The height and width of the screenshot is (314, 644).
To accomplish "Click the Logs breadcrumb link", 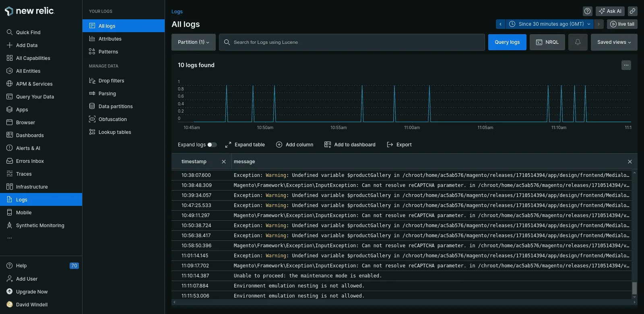I will [x=177, y=12].
